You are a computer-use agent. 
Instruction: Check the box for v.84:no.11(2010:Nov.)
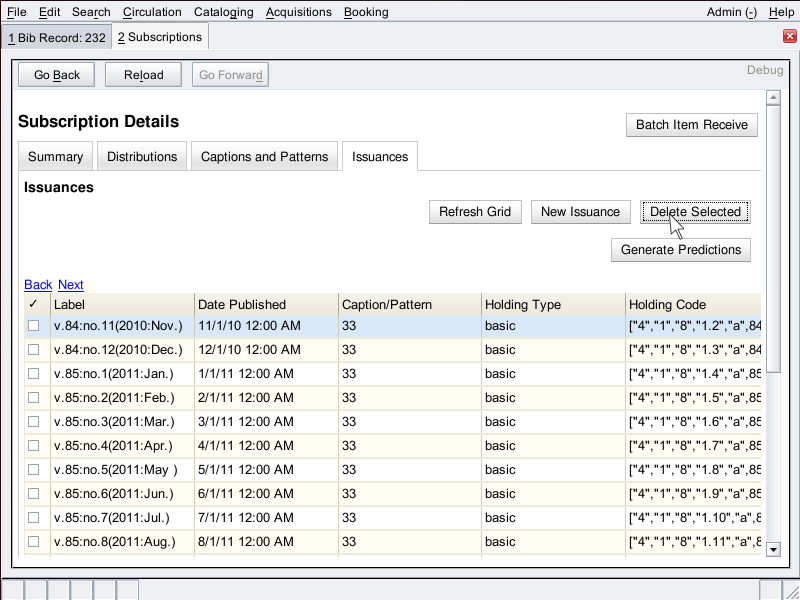coord(34,326)
